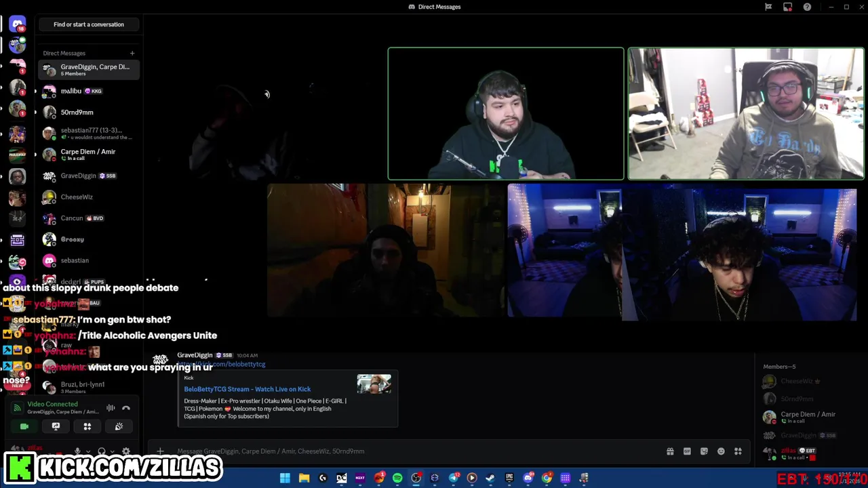Toggle noise suppression waveform icon
Screen dimensions: 868x488
(x=111, y=408)
